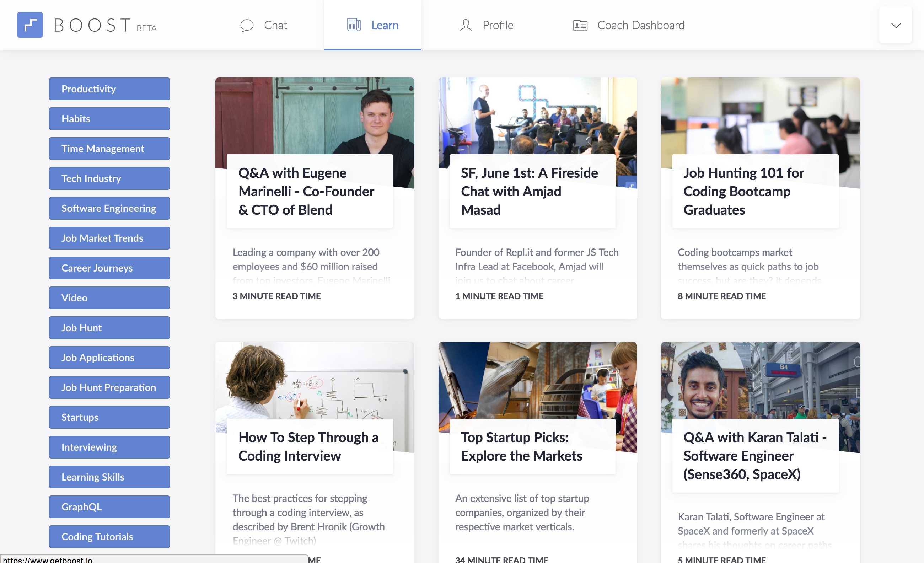This screenshot has height=563, width=924.
Task: Filter by Tech Industry category
Action: 109,178
